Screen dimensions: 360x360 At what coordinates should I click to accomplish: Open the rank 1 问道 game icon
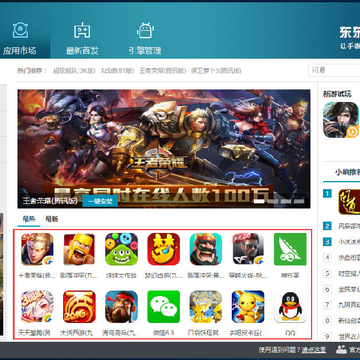pos(349,202)
